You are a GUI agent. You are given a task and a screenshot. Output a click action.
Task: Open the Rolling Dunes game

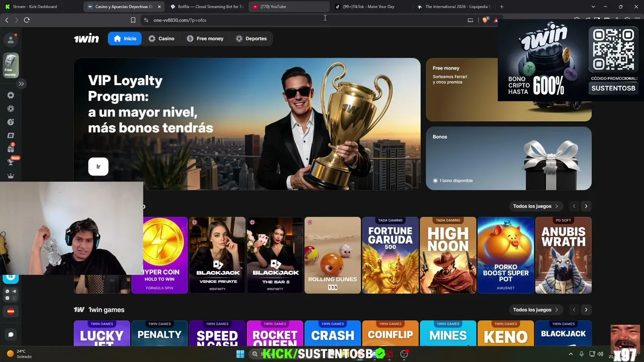pyautogui.click(x=333, y=255)
